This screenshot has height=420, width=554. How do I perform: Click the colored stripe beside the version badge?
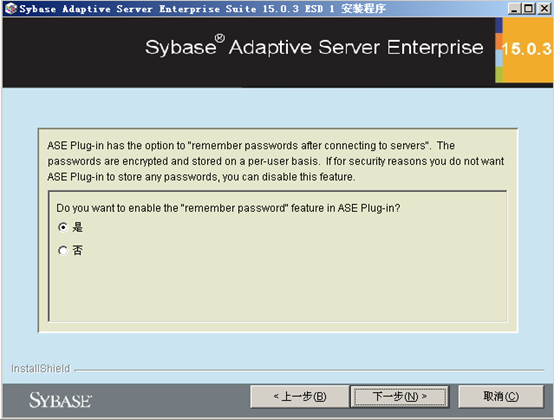point(499,50)
